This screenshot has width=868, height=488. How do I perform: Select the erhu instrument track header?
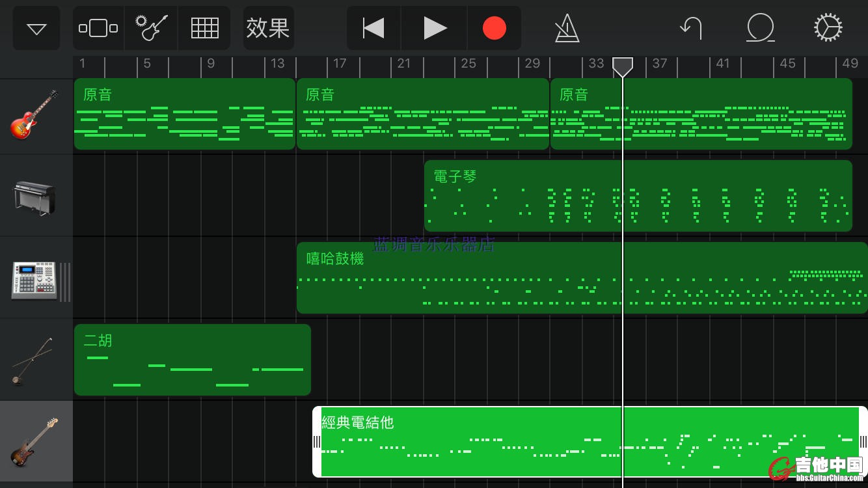pyautogui.click(x=35, y=360)
